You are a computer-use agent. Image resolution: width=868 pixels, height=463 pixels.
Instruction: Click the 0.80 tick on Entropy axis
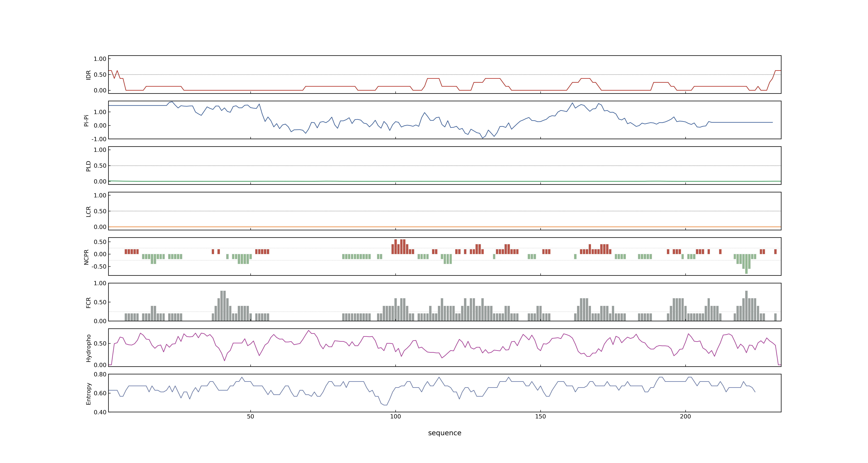tap(100, 374)
